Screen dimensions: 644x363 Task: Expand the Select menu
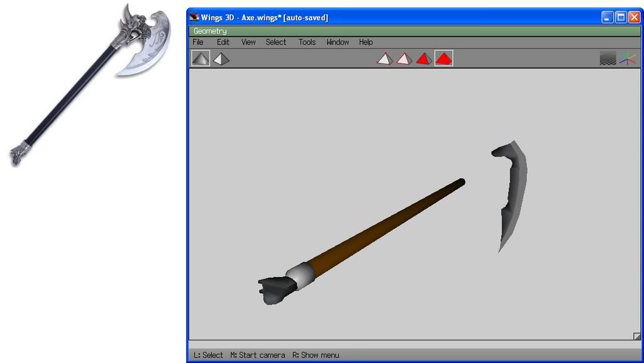(x=275, y=42)
